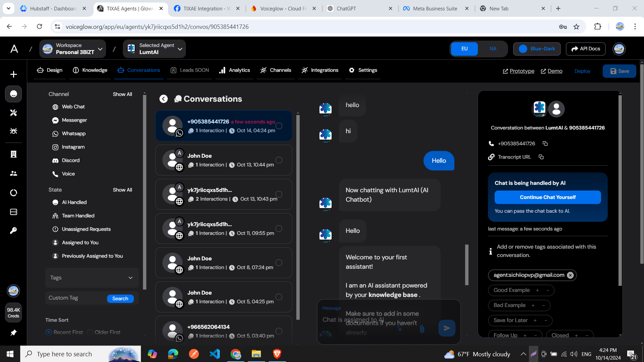
Task: Select checkbox for John Doe Oct 5 conversation
Action: pyautogui.click(x=279, y=297)
